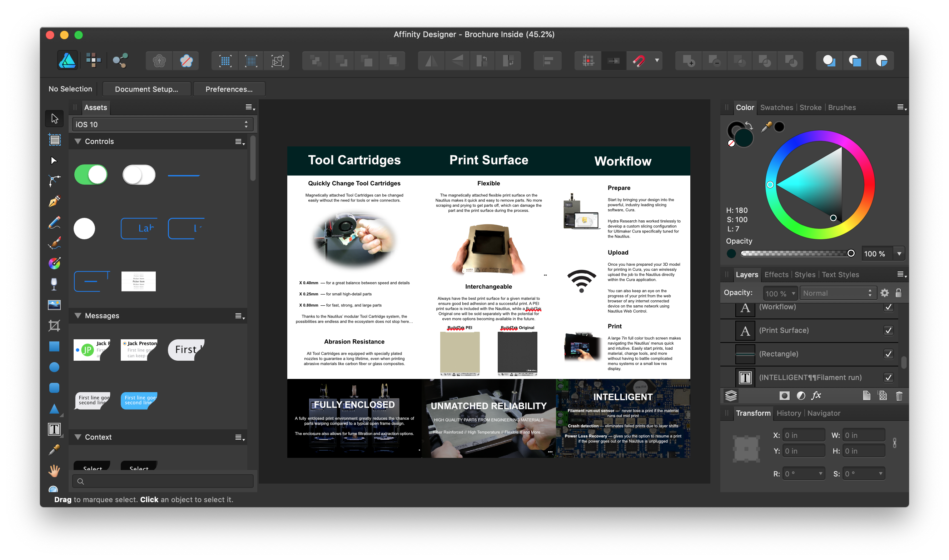This screenshot has height=560, width=949.
Task: Hide the (Print Surface) layer checkbox
Action: point(888,331)
